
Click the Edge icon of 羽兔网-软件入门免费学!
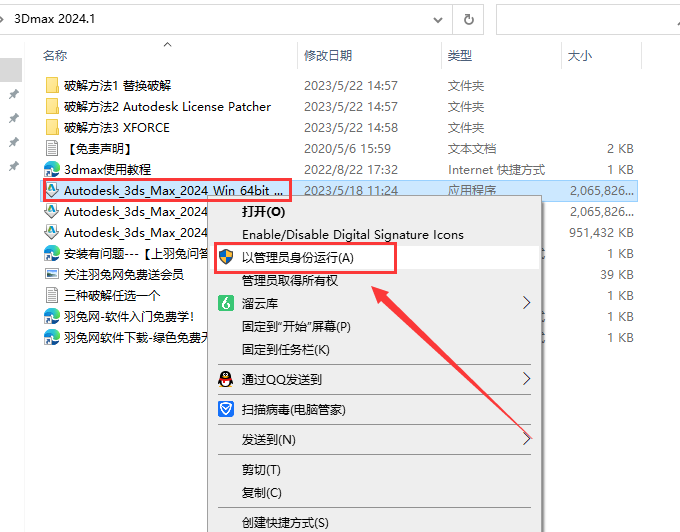point(52,317)
